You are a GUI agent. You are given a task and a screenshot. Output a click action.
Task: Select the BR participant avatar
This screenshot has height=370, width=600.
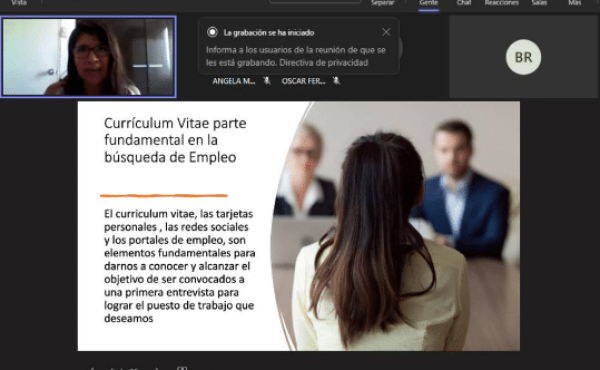coord(523,57)
